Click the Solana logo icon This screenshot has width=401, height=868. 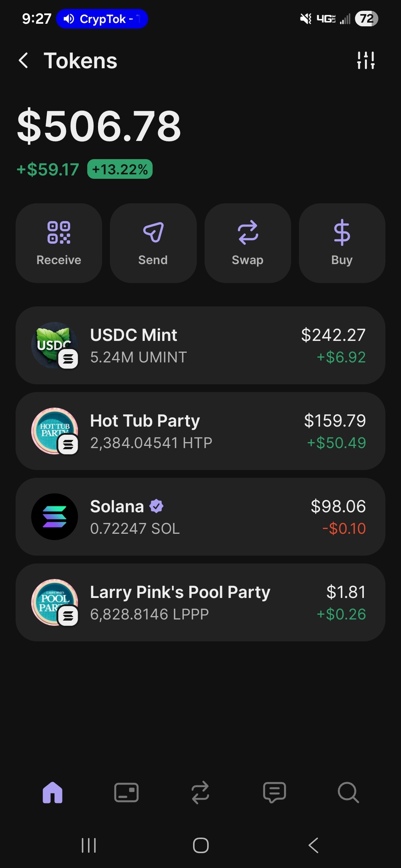(x=55, y=517)
